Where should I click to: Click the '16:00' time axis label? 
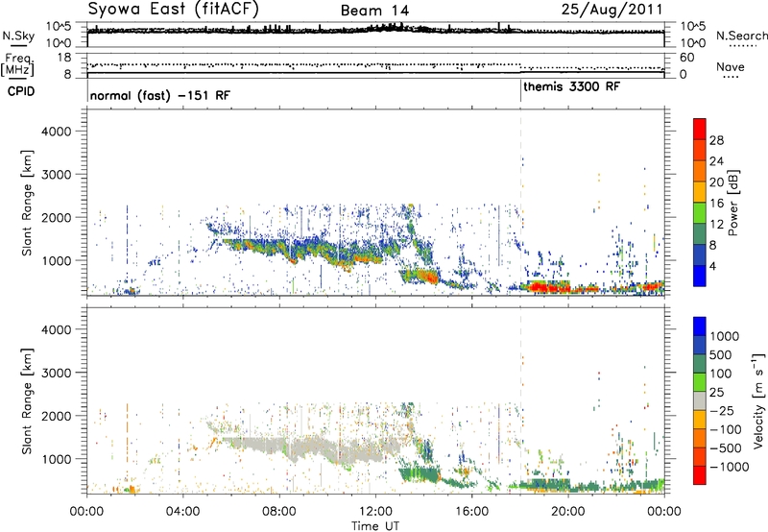pyautogui.click(x=471, y=512)
